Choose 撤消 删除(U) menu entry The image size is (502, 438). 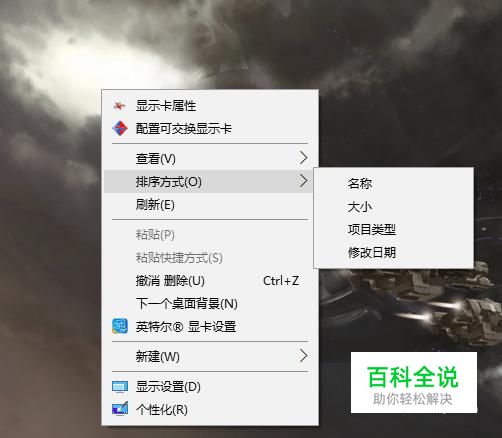click(x=210, y=281)
